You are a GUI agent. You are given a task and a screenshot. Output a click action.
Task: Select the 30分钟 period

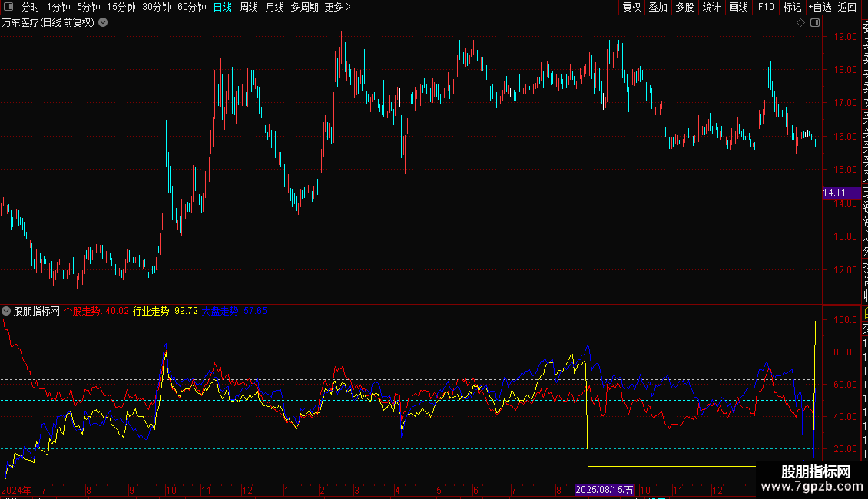(157, 7)
